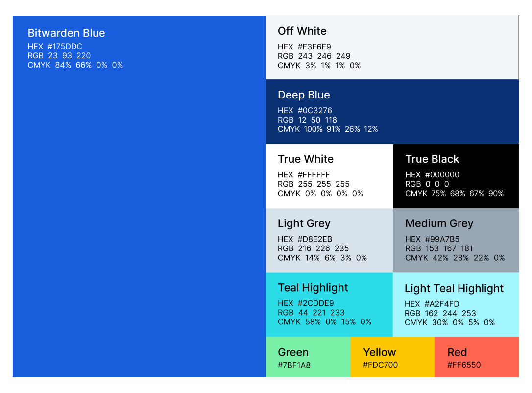This screenshot has height=393, width=532.
Task: Click the CMYK 75% 68% 67% 90% text
Action: click(454, 194)
